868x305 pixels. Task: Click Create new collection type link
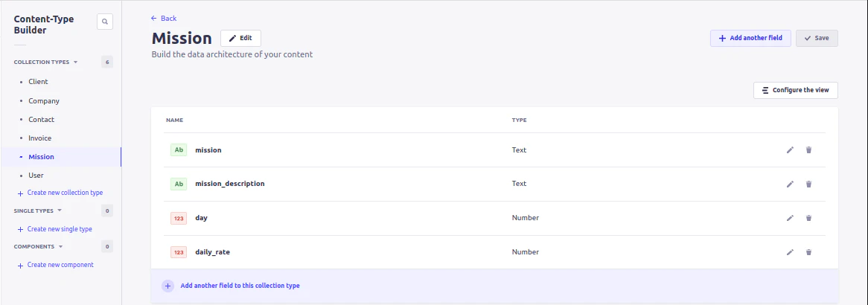(64, 193)
